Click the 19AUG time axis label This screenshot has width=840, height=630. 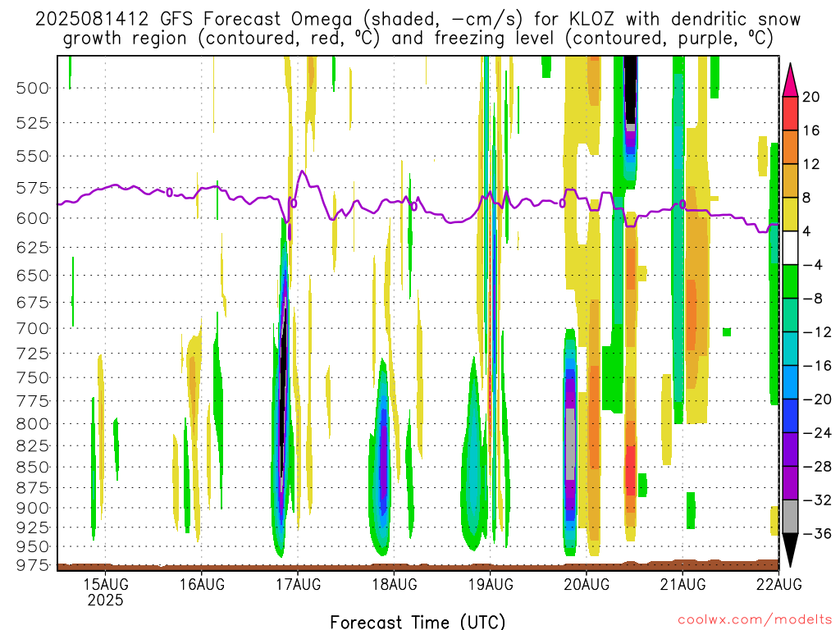(491, 584)
